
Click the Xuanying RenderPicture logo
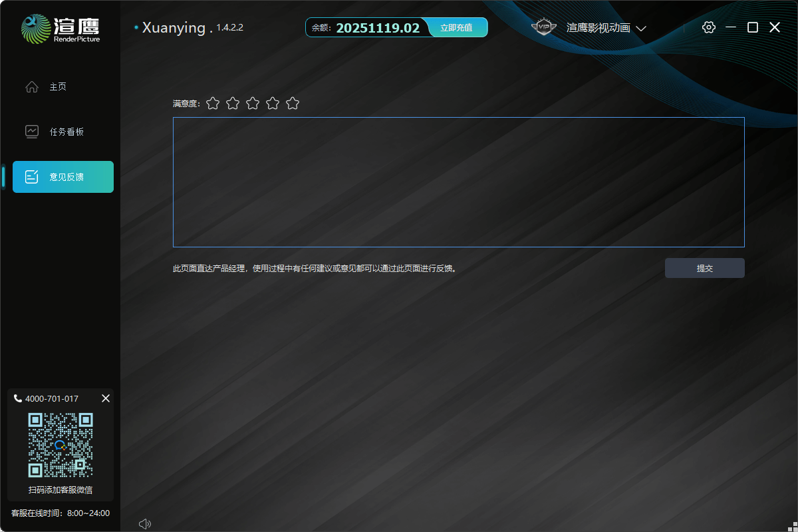click(x=60, y=29)
